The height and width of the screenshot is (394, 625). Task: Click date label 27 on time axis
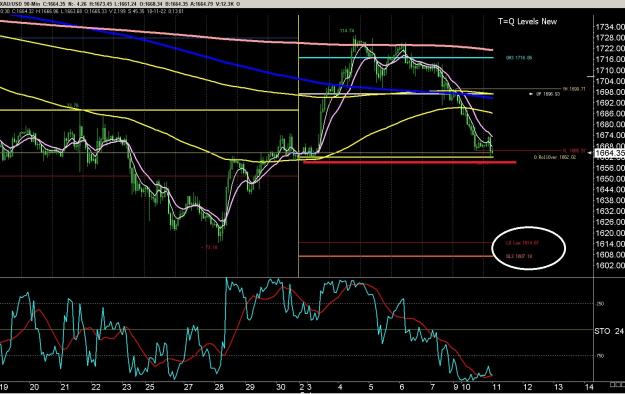(188, 387)
